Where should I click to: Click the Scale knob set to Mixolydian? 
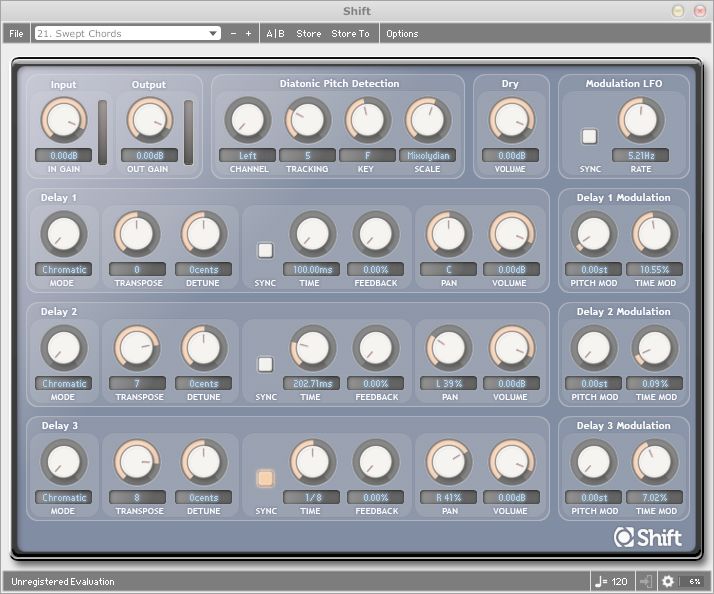pos(428,120)
